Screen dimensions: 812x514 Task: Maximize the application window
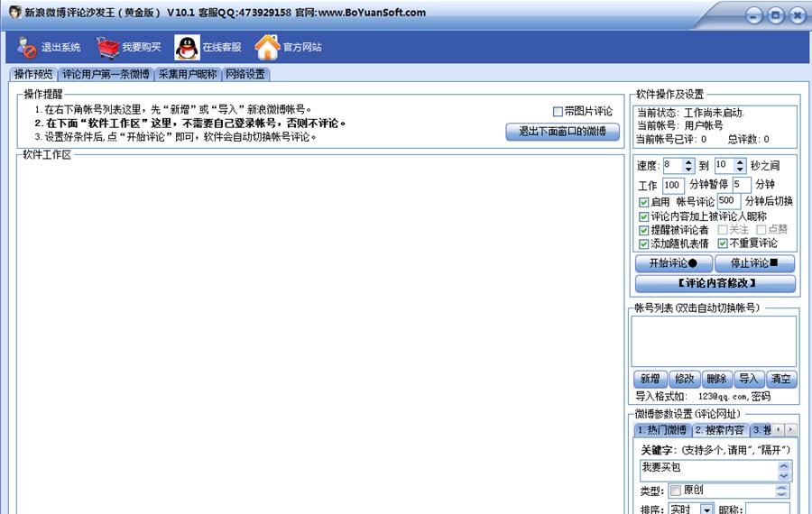pyautogui.click(x=775, y=16)
